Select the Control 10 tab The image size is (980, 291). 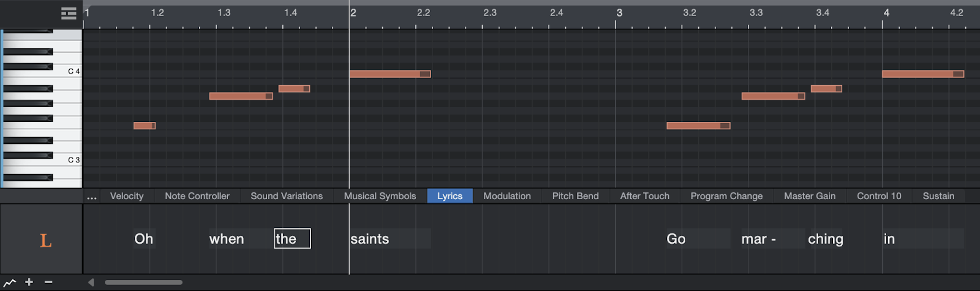[x=879, y=196]
